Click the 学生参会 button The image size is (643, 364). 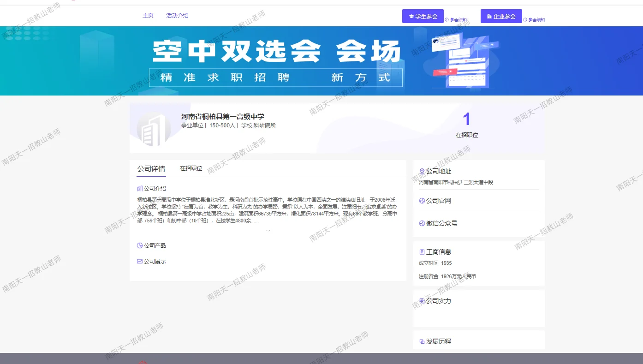pyautogui.click(x=423, y=16)
